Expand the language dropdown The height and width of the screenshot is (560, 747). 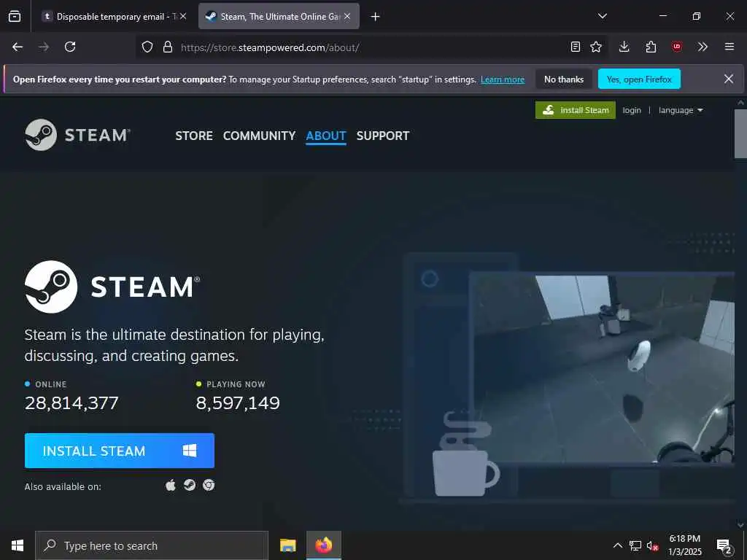click(681, 110)
